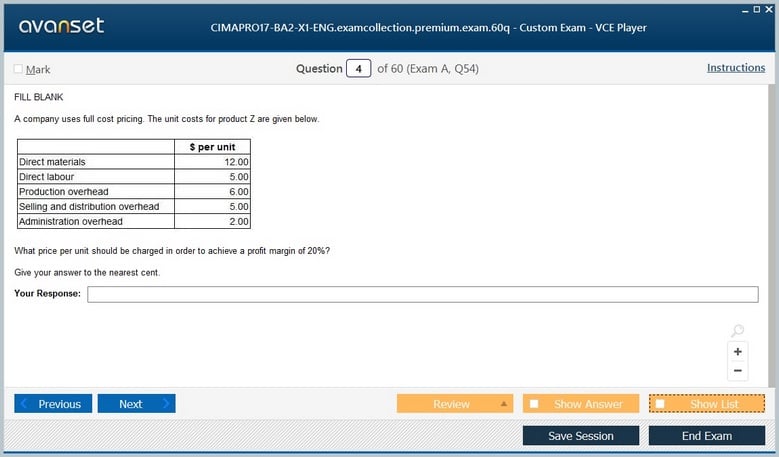Zoom out with the minus button
Viewport: 779px width, 457px height.
pyautogui.click(x=738, y=371)
